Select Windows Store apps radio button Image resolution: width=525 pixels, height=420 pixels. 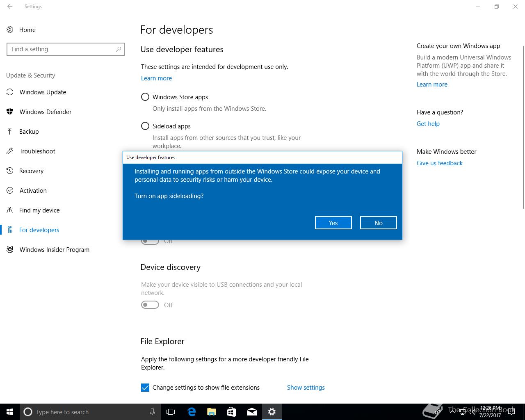[x=145, y=97]
